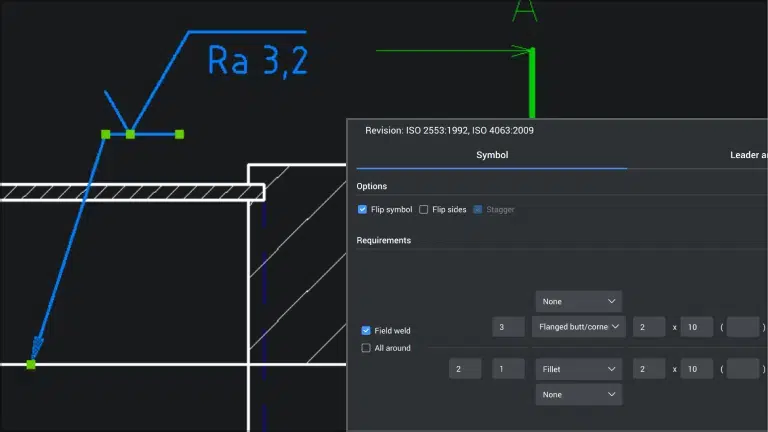Select the green grip at the leader arrowhead
The width and height of the screenshot is (768, 432).
pyautogui.click(x=31, y=365)
